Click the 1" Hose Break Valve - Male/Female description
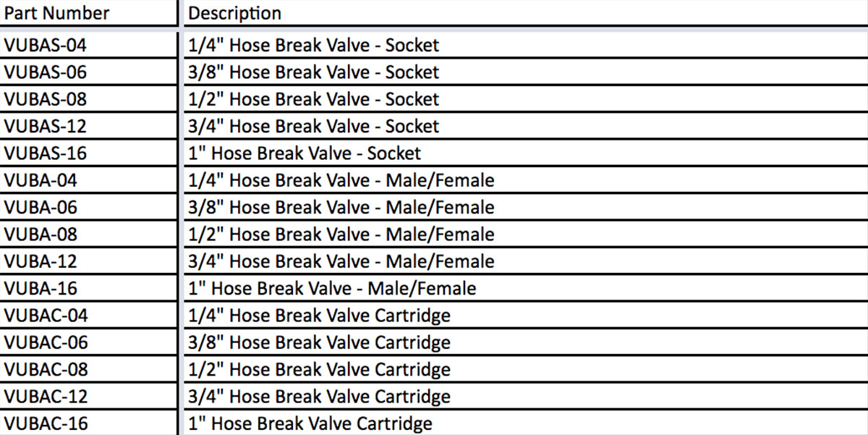 (x=332, y=289)
